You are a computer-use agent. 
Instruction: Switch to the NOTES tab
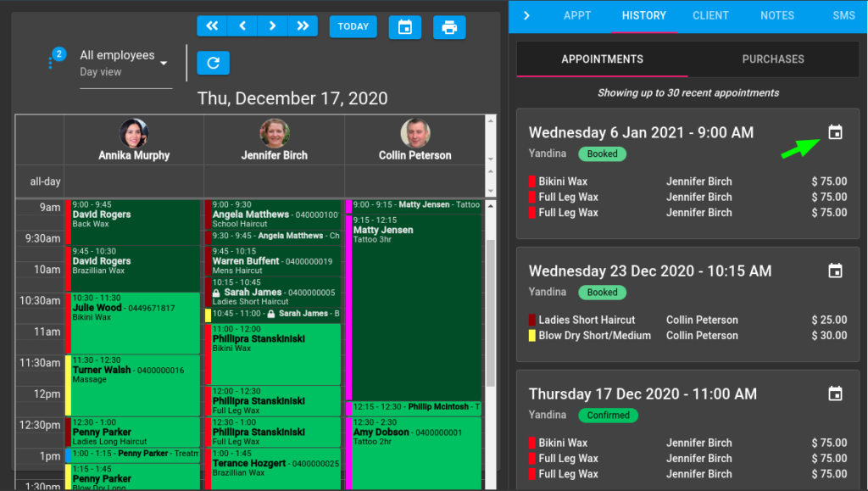coord(777,15)
